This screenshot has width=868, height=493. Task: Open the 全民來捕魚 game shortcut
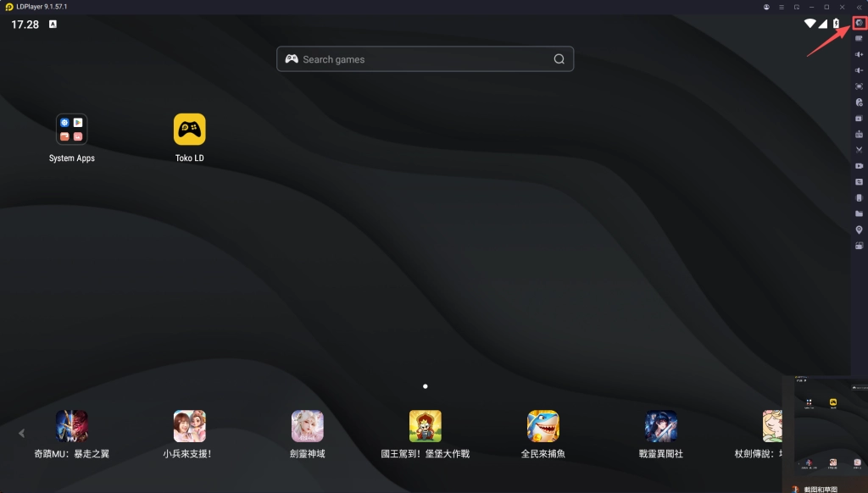pos(542,426)
